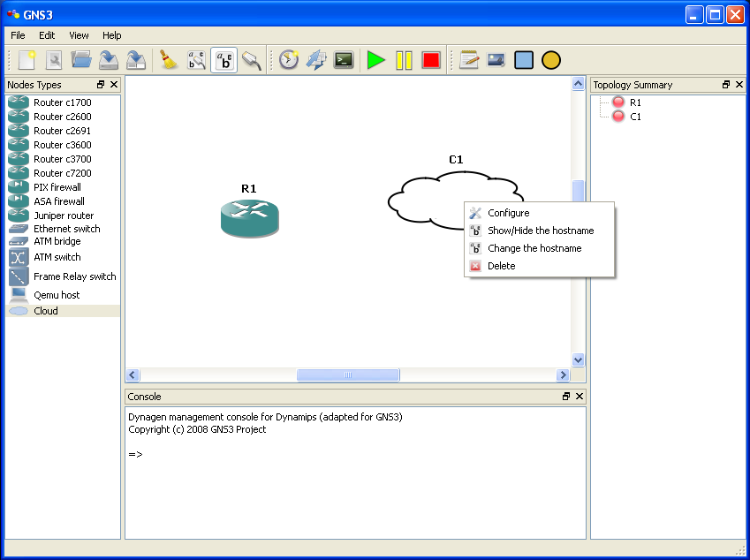750x560 pixels.
Task: Open the Edit menu
Action: [x=47, y=35]
